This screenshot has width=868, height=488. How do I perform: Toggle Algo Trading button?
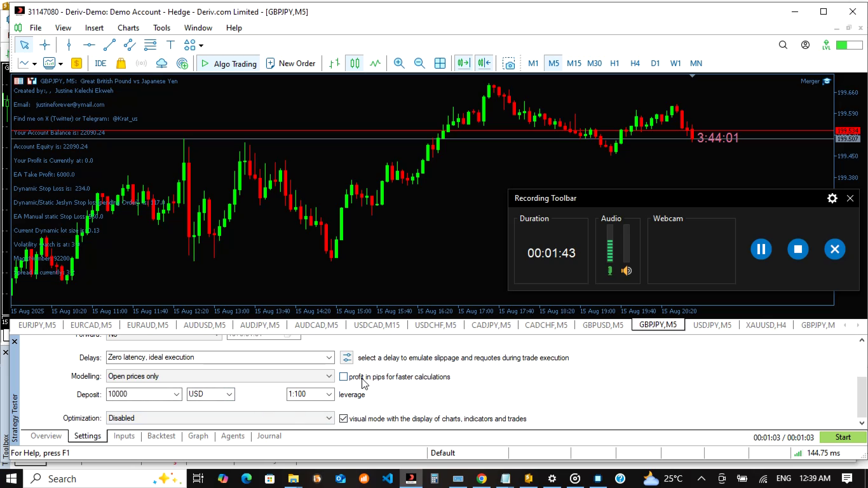[x=228, y=64]
